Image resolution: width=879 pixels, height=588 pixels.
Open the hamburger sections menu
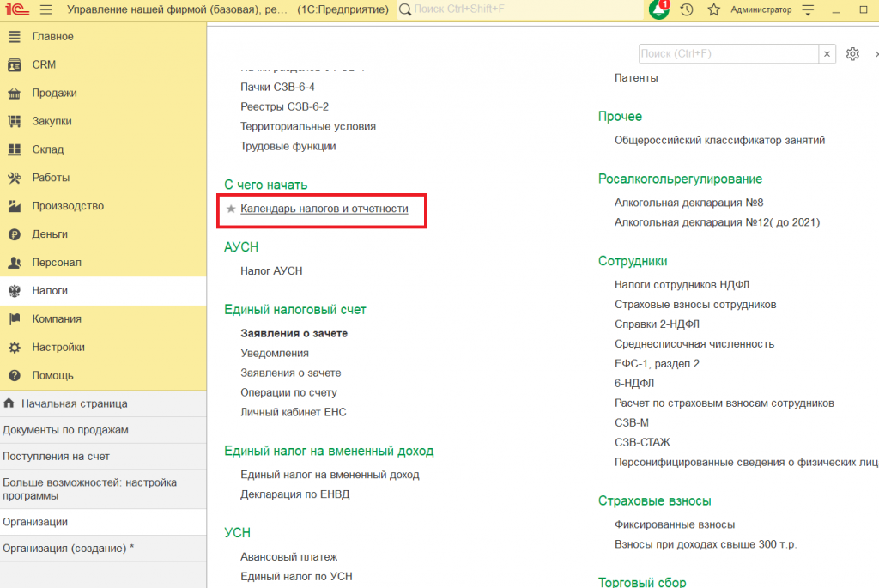pos(46,9)
